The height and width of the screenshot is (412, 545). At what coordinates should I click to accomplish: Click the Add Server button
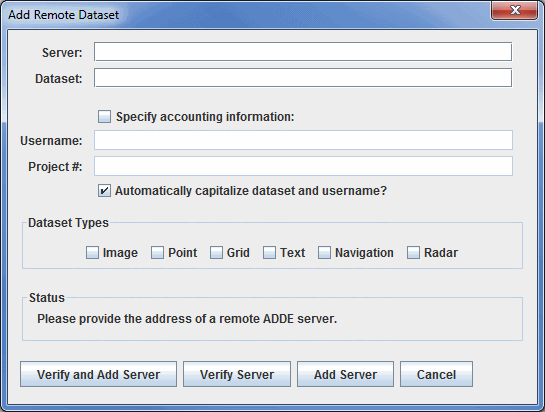coord(345,374)
